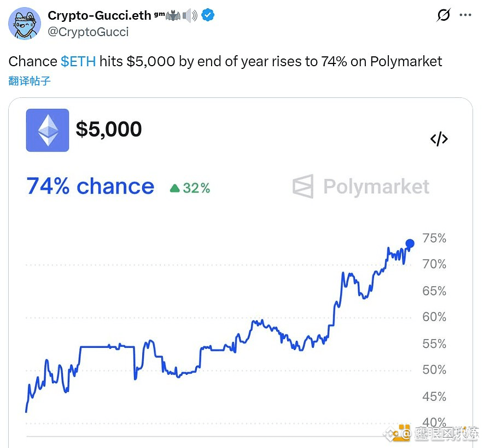Open CryptoGucci's profile avatar
Viewport: 484px width, 448px height.
(x=25, y=24)
